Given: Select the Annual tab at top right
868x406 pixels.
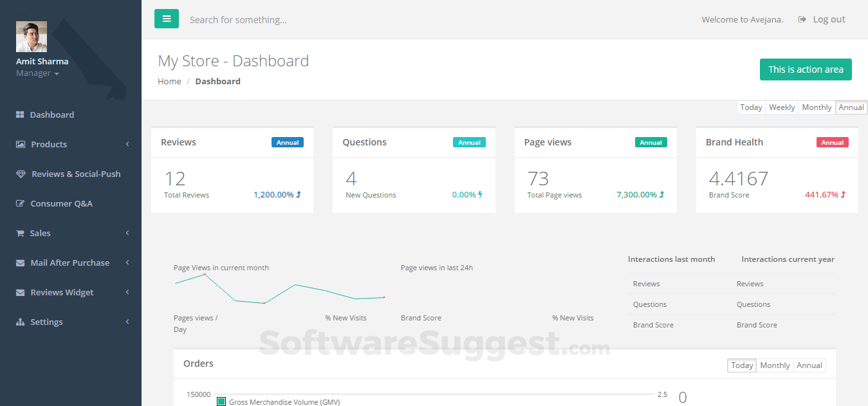Looking at the screenshot, I should (x=851, y=107).
